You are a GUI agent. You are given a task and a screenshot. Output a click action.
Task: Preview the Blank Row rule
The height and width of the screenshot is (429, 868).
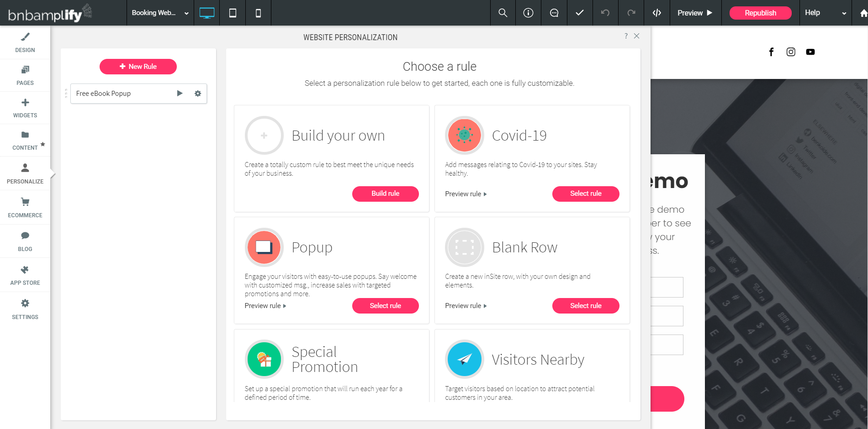466,306
